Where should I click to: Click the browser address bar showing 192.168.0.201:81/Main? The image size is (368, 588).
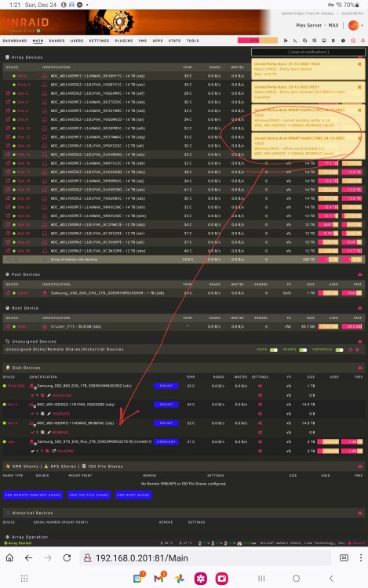point(206,558)
